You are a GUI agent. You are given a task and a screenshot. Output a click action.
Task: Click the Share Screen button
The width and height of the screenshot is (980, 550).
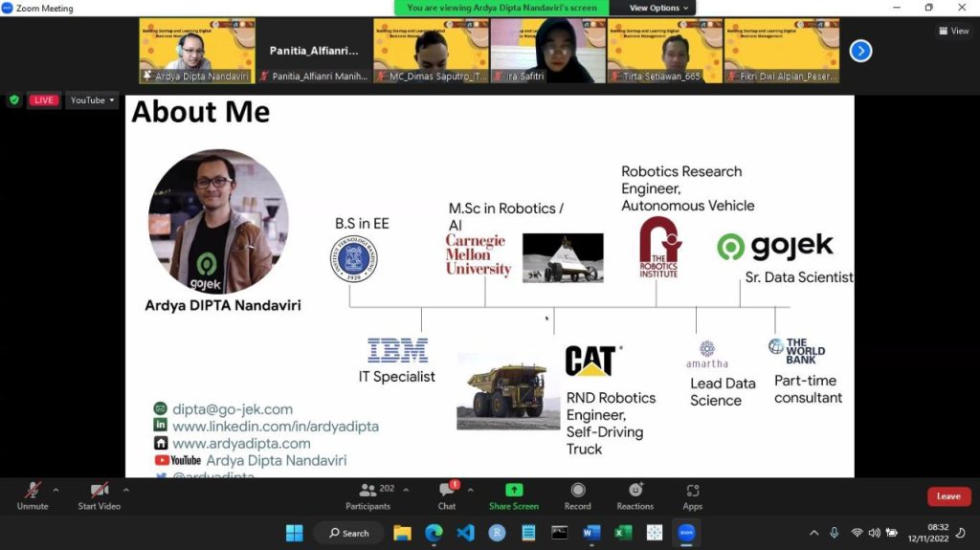pyautogui.click(x=514, y=496)
